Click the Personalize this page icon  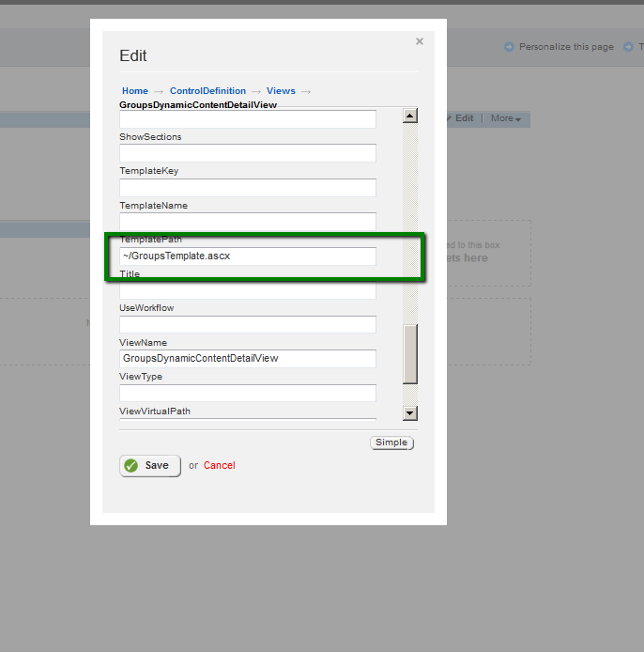(509, 47)
